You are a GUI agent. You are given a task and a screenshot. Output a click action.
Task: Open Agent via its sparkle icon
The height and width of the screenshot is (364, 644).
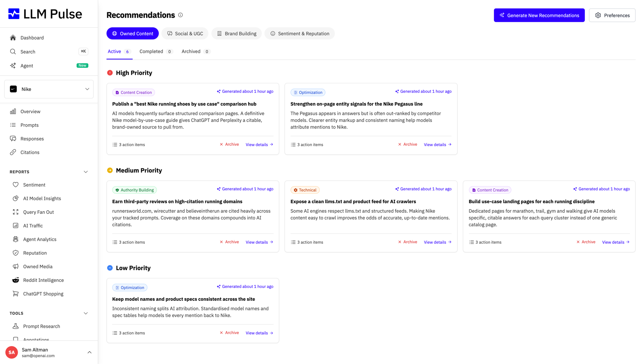coord(13,66)
